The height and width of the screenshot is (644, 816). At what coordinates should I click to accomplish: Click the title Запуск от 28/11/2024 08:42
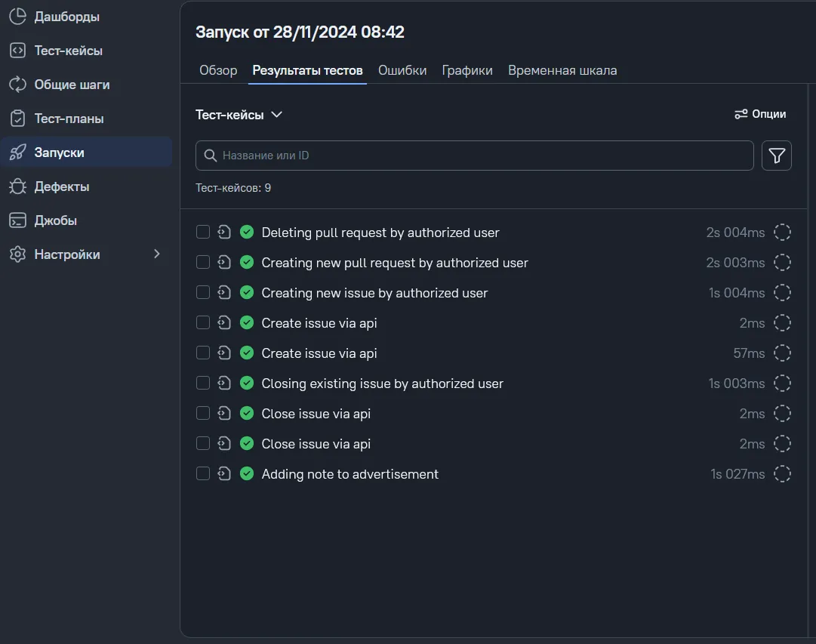[300, 32]
